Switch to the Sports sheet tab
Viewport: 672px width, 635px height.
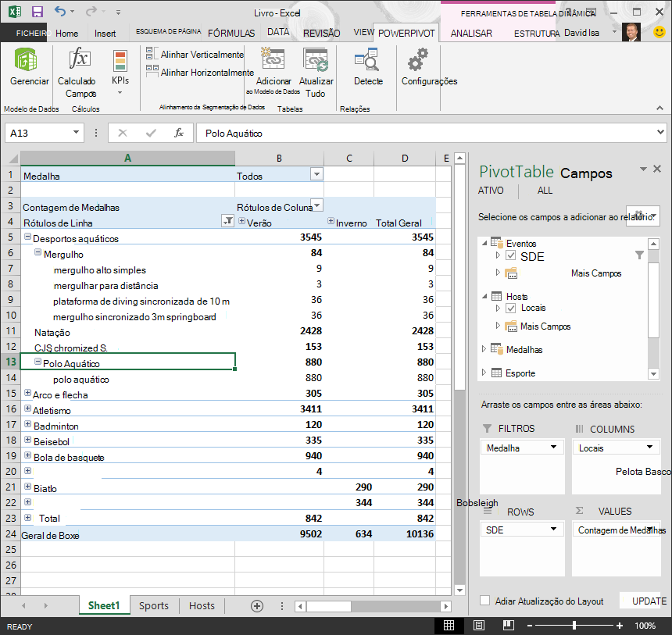coord(154,606)
